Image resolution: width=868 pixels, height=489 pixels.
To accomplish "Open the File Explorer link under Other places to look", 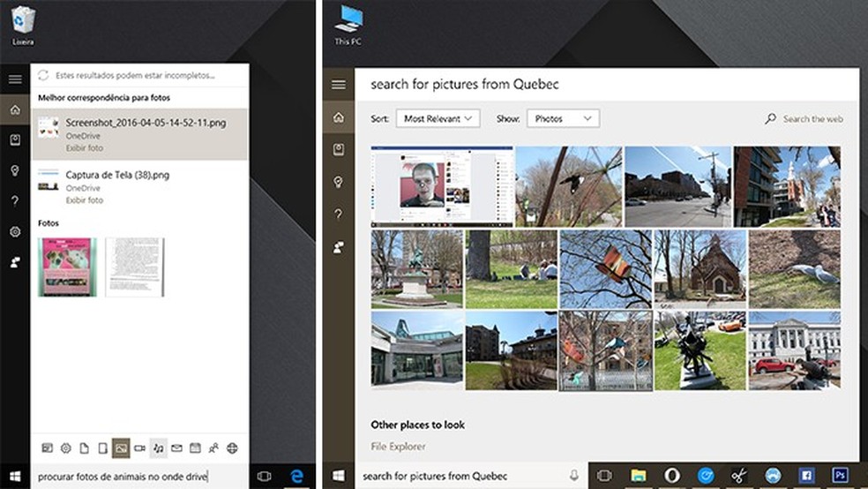I will (398, 447).
